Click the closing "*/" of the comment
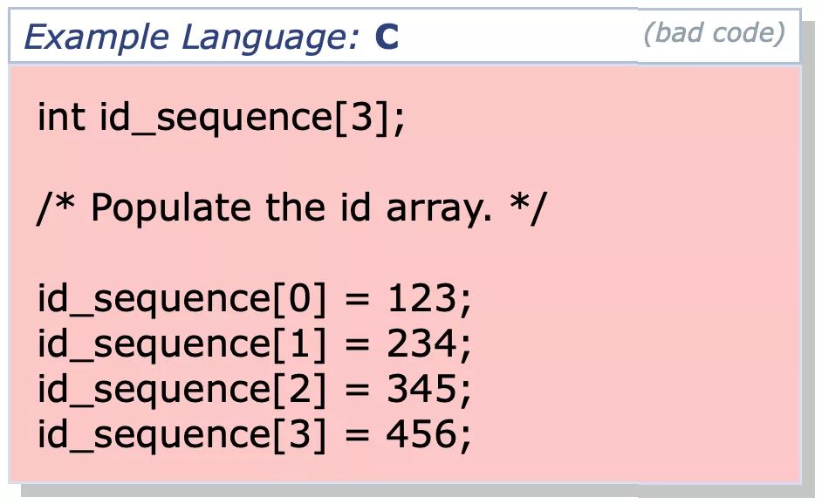The height and width of the screenshot is (504, 822). click(524, 209)
